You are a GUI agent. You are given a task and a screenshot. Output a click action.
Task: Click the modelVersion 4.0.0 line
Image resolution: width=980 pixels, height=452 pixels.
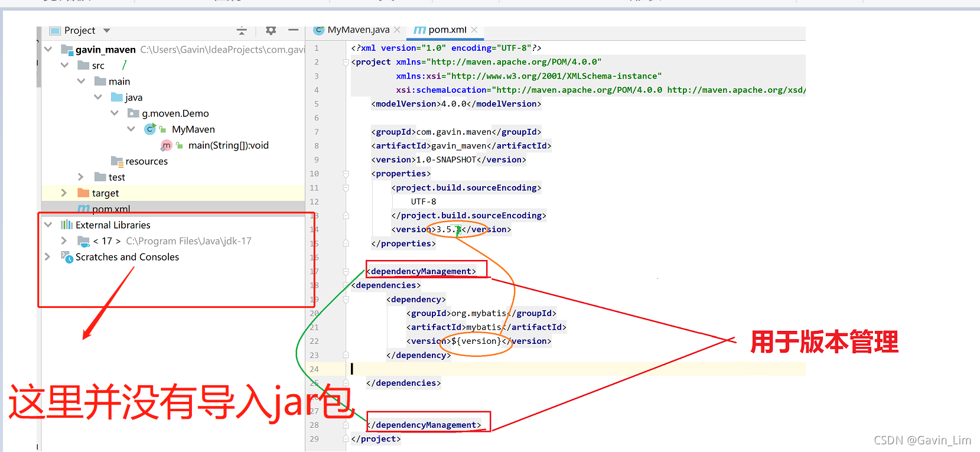tap(456, 104)
